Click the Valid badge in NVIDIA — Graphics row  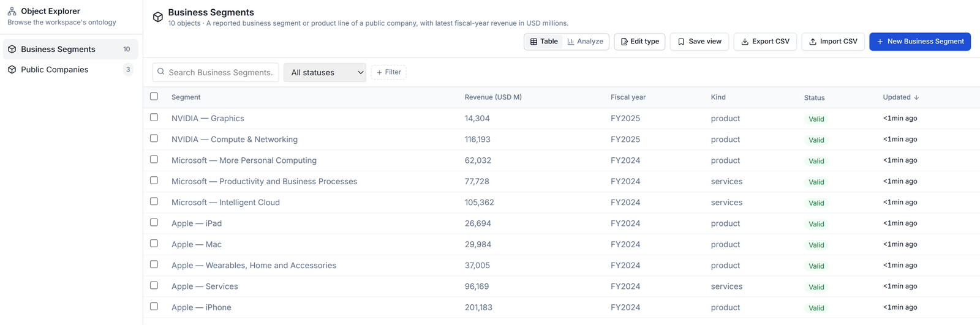point(816,119)
